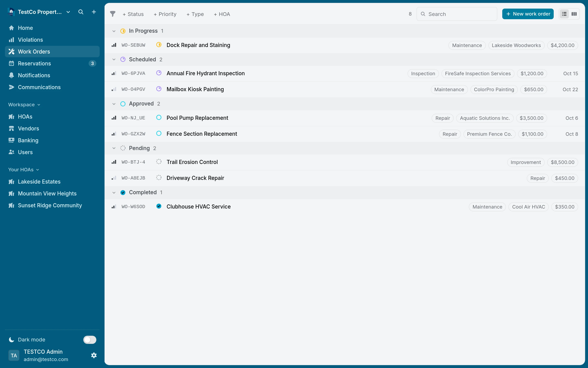Viewport: 588px width, 368px height.
Task: Go to Home in sidebar
Action: [52, 28]
